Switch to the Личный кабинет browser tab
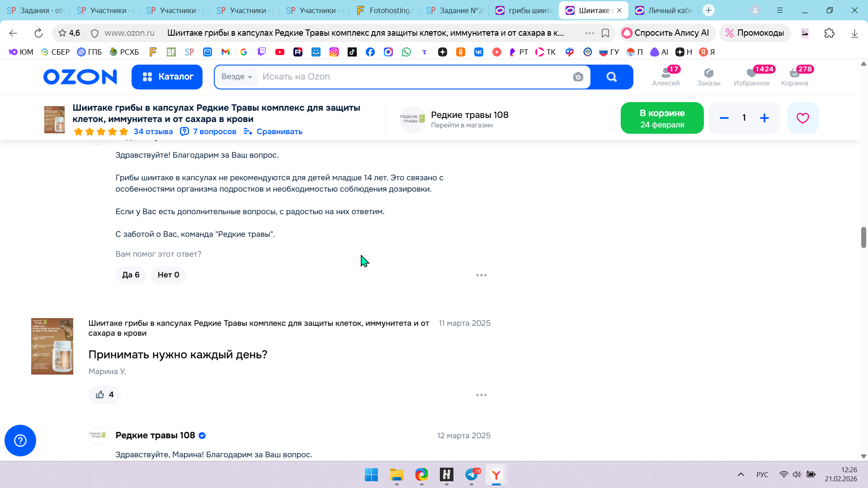The height and width of the screenshot is (488, 868). 664,10
